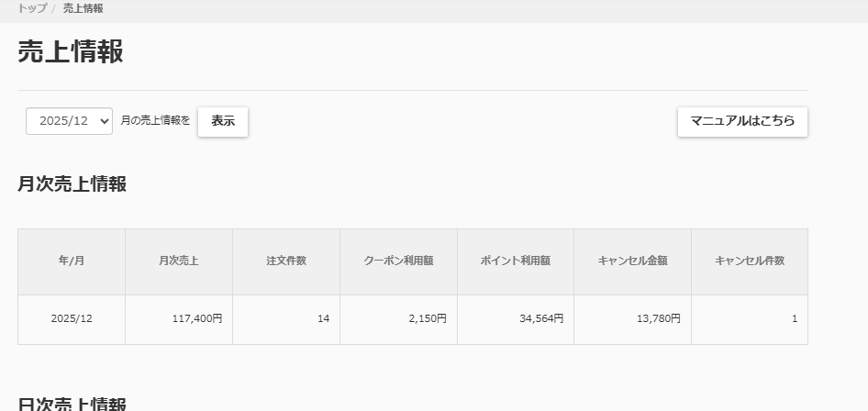This screenshot has height=411, width=868.
Task: Click the 月次売上情報 section heading
Action: tap(72, 183)
